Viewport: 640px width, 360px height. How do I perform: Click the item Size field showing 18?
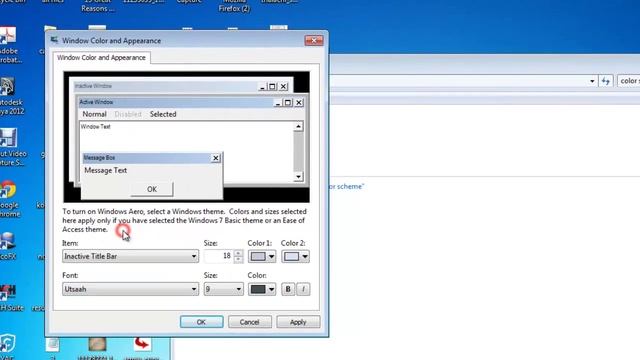click(219, 256)
